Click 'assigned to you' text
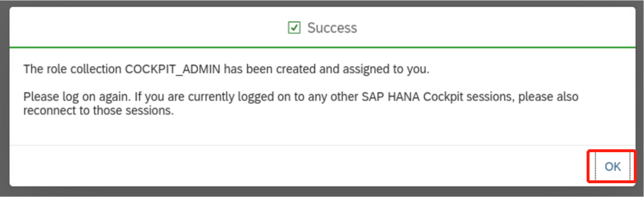Viewport: 644px width, 197px height. [385, 69]
